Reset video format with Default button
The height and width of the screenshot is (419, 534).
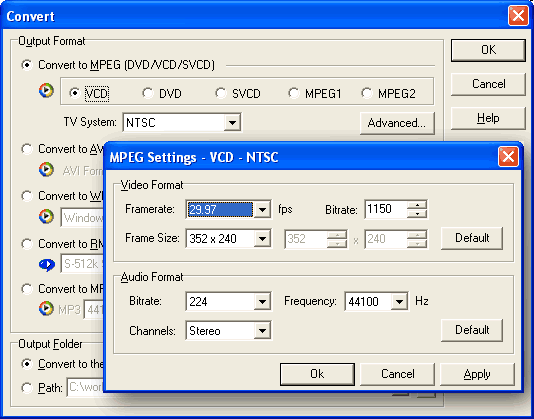[x=472, y=238]
